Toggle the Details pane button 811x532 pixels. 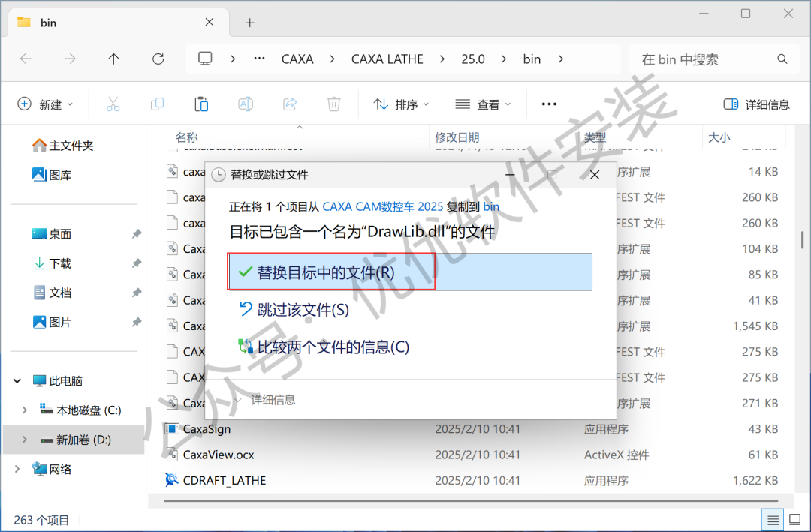[757, 104]
